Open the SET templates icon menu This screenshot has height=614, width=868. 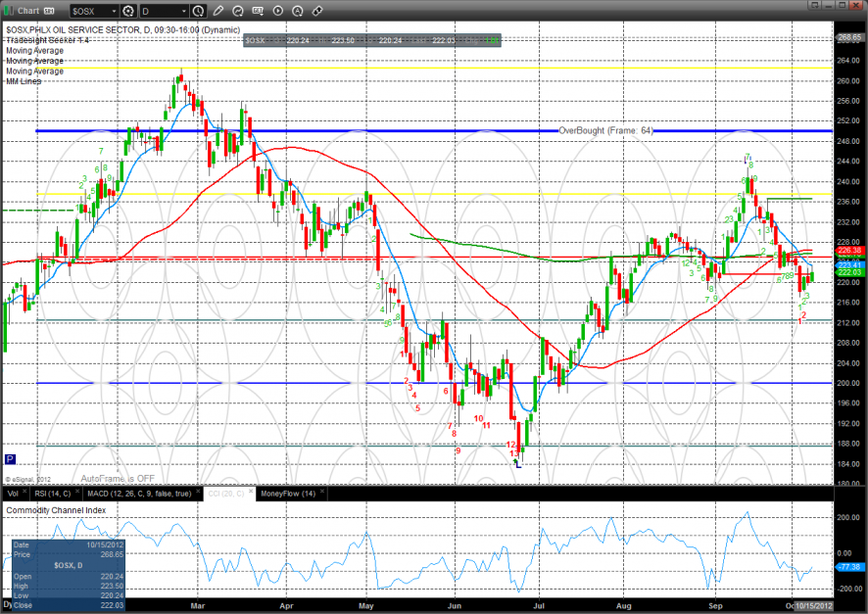258,11
